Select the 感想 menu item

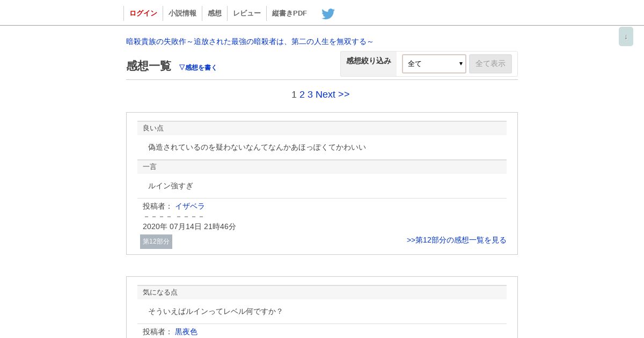click(215, 13)
